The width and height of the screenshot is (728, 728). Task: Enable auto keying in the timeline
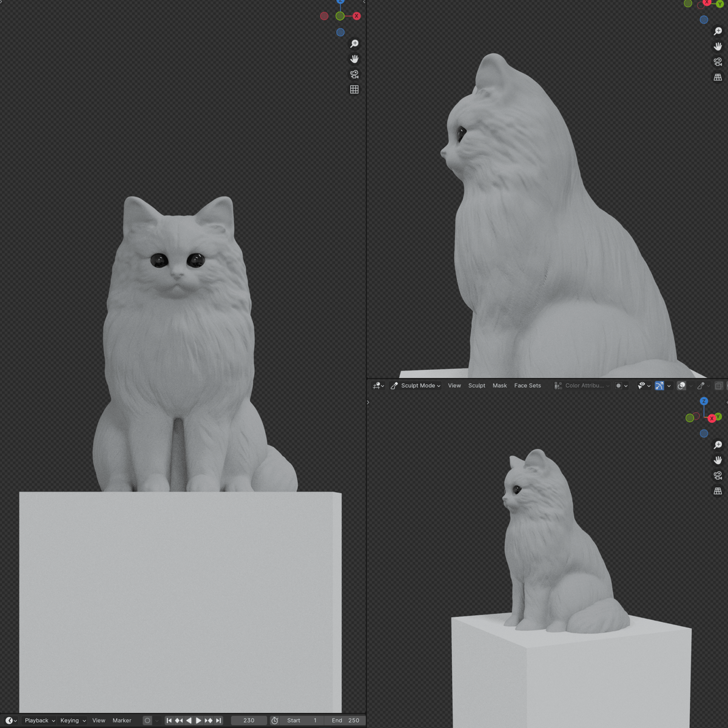[x=146, y=720]
